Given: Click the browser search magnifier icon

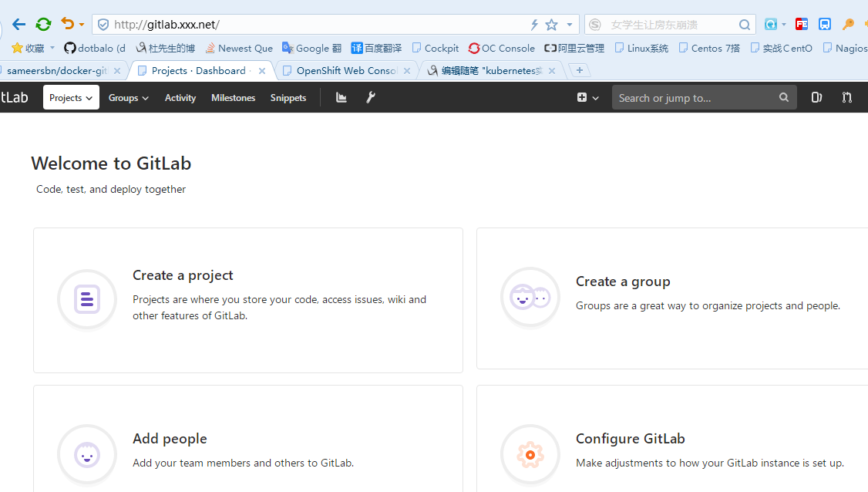Looking at the screenshot, I should click(x=745, y=25).
